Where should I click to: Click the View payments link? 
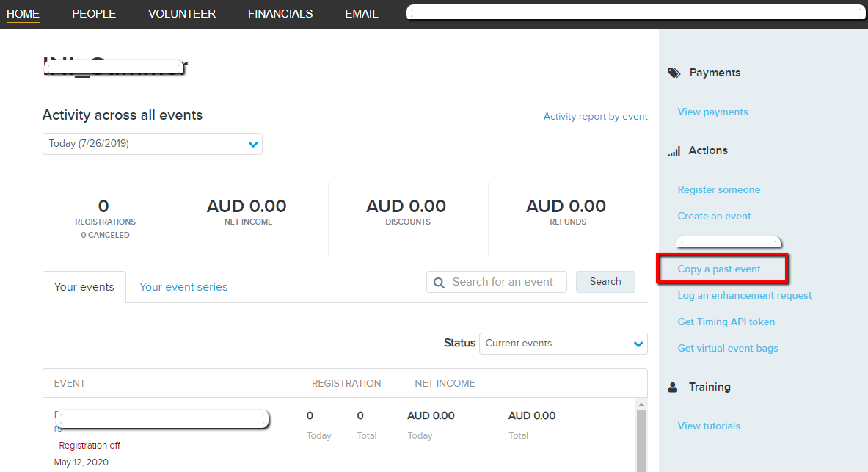coord(712,112)
